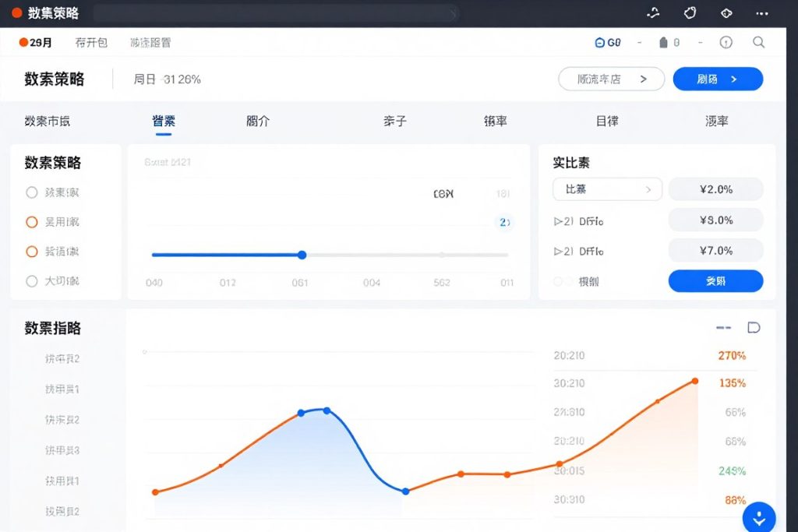The width and height of the screenshot is (798, 532).
Task: Open the 顺流车店 selector dropdown
Action: [611, 79]
